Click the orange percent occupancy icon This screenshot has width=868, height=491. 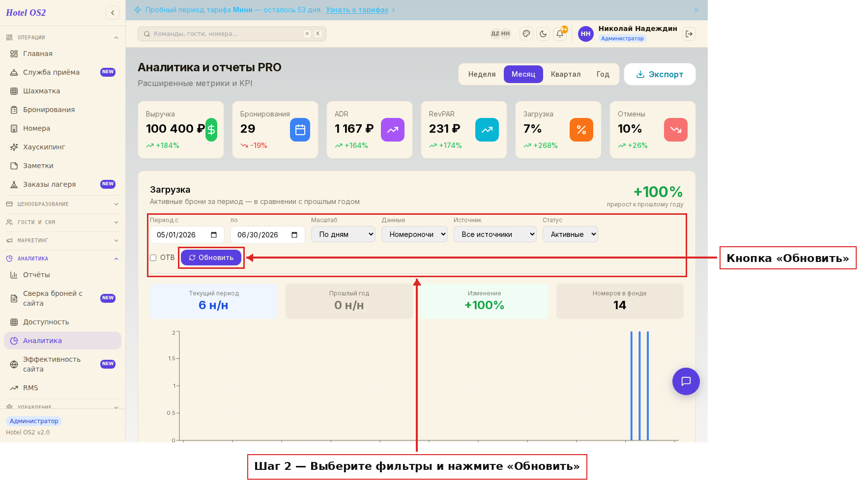pyautogui.click(x=581, y=130)
